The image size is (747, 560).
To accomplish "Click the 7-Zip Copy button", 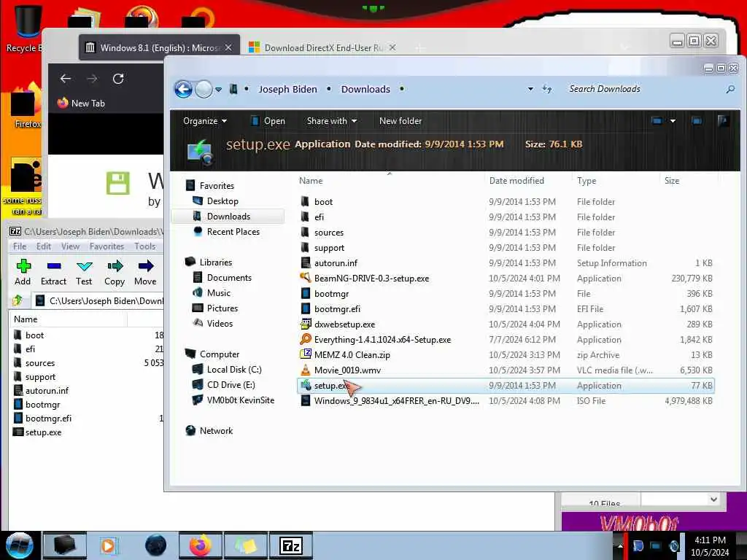I will pyautogui.click(x=115, y=273).
